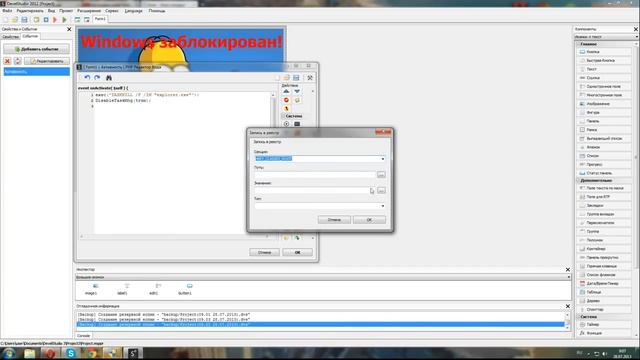Viewport: 640px width, 360px height.
Task: Select the Таблица component
Action: 603,292
